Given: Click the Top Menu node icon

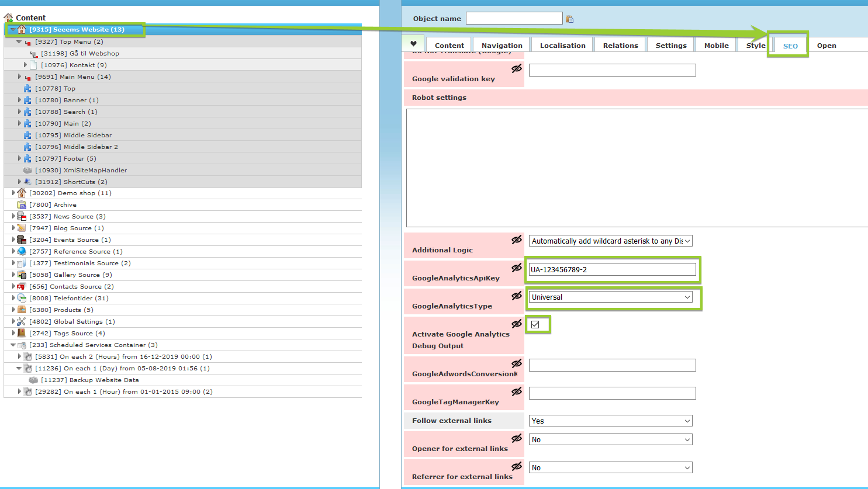Looking at the screenshot, I should click(28, 42).
